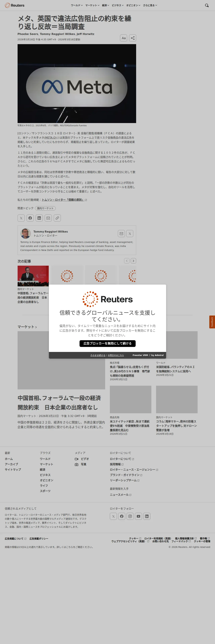
Task: Share article on LinkedIn below topics
Action: (39, 218)
